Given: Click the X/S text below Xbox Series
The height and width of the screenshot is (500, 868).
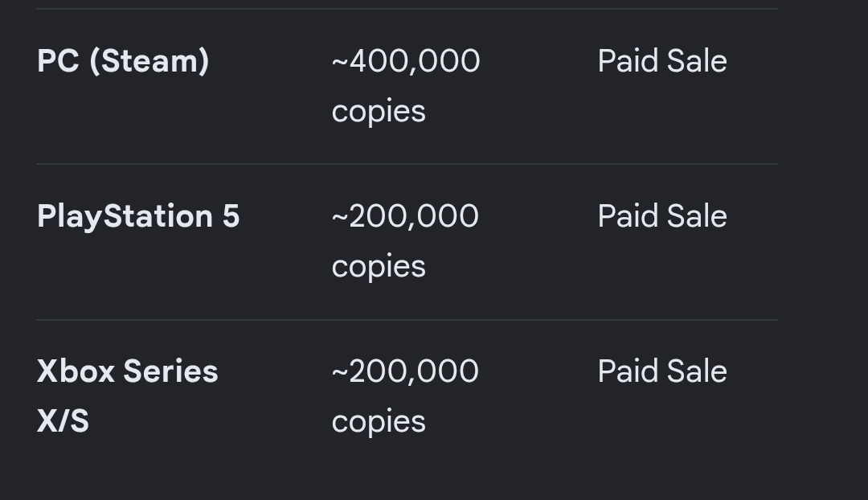Looking at the screenshot, I should click(x=63, y=421).
